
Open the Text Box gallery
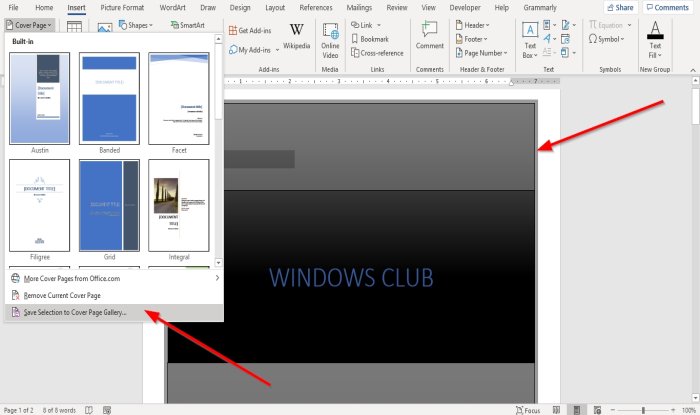(530, 41)
